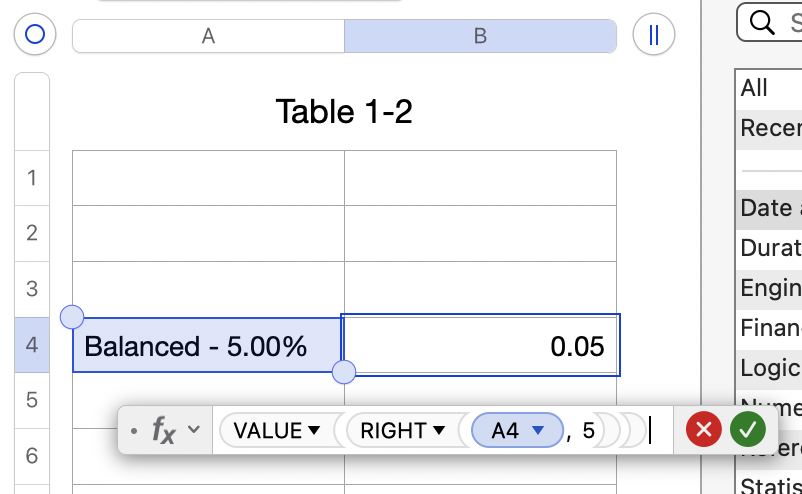Select the Recent function category

click(x=770, y=128)
